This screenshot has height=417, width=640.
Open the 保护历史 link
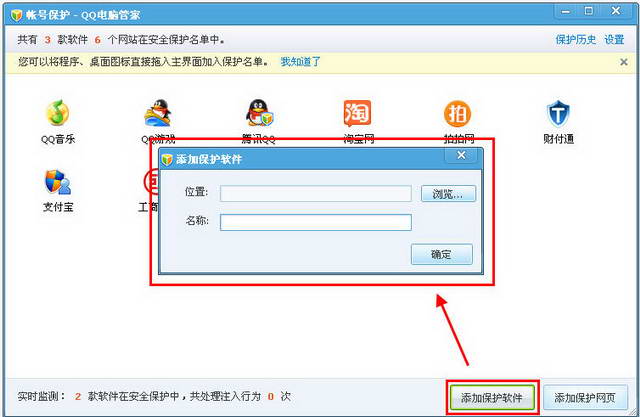(x=576, y=40)
